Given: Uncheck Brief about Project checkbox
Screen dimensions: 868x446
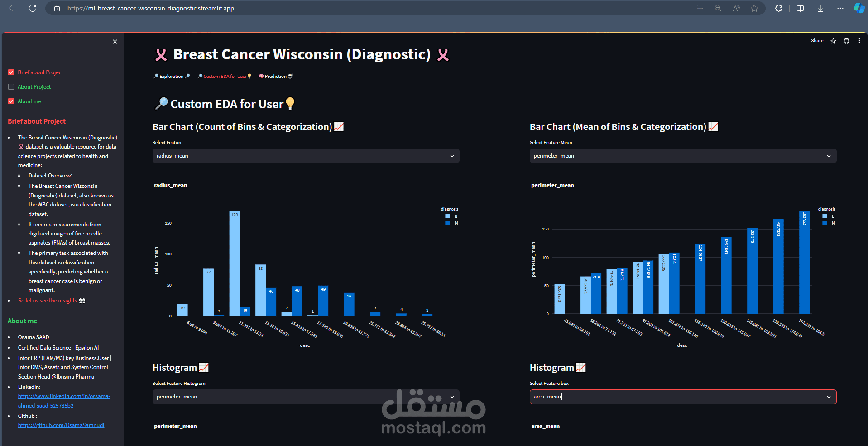Looking at the screenshot, I should [11, 72].
